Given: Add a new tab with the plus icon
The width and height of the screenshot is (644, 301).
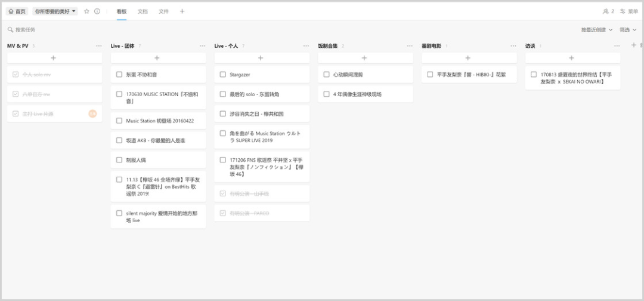Looking at the screenshot, I should (182, 11).
